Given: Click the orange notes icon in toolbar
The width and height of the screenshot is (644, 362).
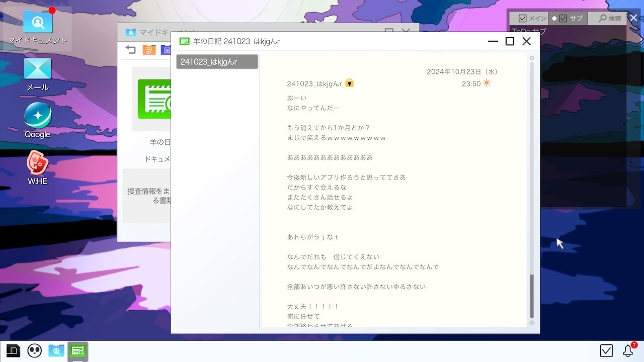Looking at the screenshot, I should coord(149,49).
